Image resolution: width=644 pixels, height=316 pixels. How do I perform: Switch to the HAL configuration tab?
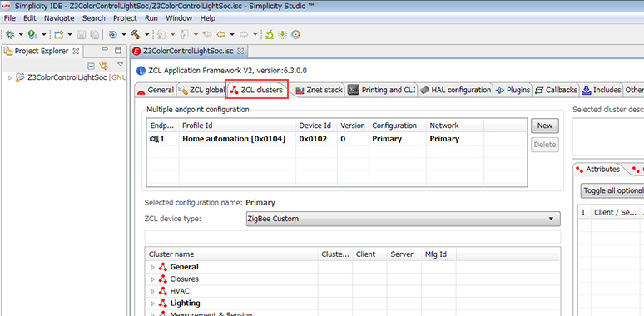point(455,90)
